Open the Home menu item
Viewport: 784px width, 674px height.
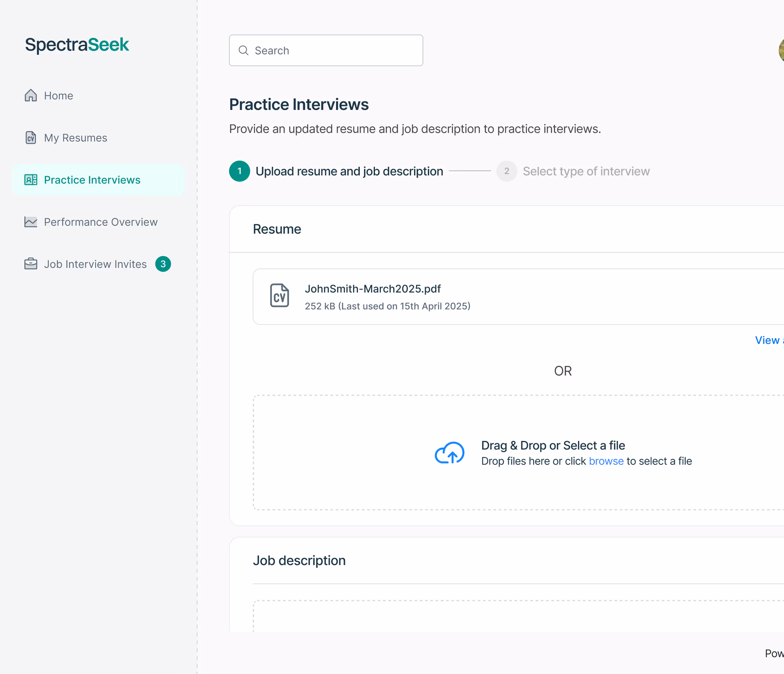pos(59,96)
